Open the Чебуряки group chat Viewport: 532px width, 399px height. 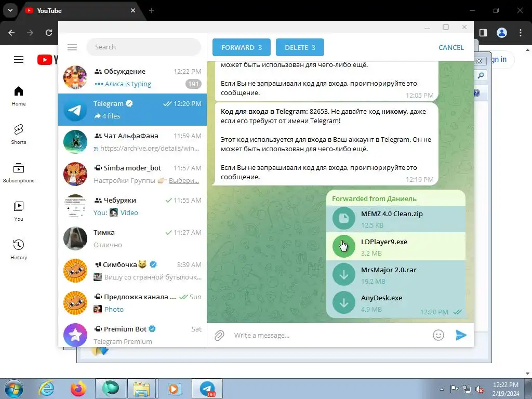[x=132, y=206]
